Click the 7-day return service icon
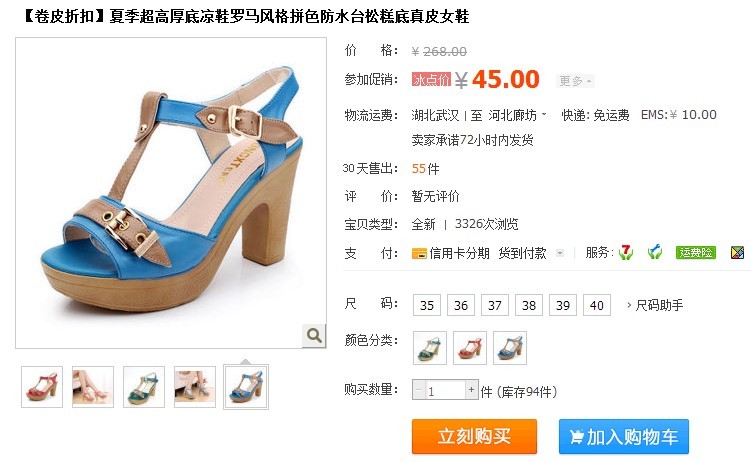This screenshot has width=751, height=462. 626,252
